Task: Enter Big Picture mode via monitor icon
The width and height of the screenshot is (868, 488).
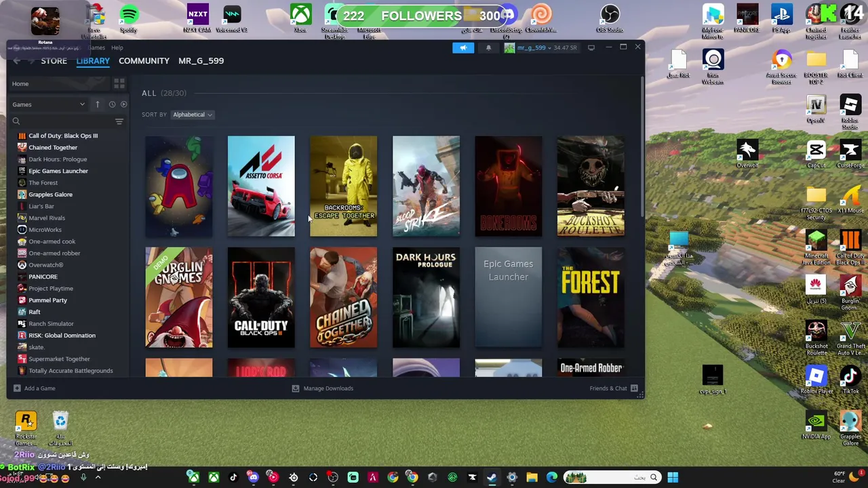Action: (591, 47)
